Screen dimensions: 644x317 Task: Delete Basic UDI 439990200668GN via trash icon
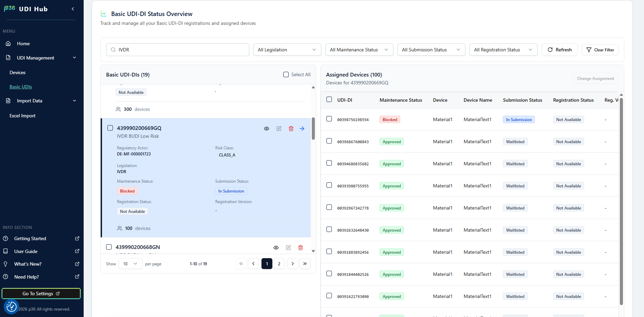point(301,248)
